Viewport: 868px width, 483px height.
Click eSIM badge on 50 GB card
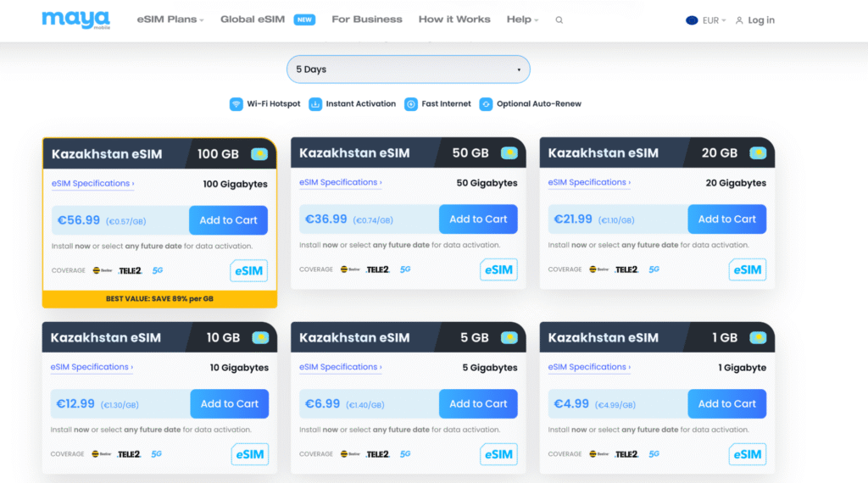(x=498, y=269)
